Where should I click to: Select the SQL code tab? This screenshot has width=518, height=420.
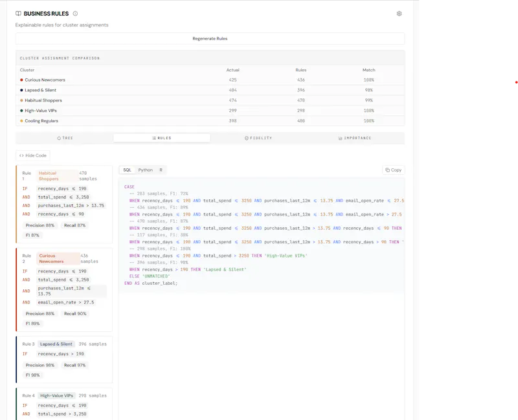click(127, 170)
